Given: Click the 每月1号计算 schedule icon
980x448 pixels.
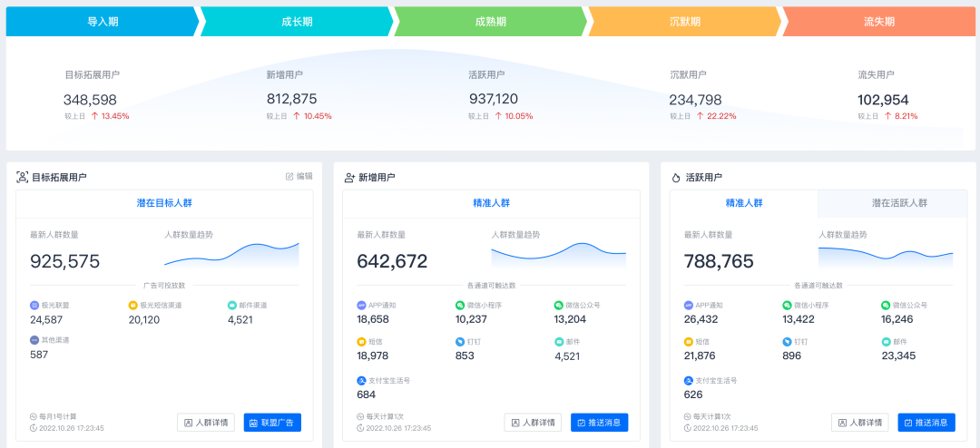Looking at the screenshot, I should (x=34, y=416).
